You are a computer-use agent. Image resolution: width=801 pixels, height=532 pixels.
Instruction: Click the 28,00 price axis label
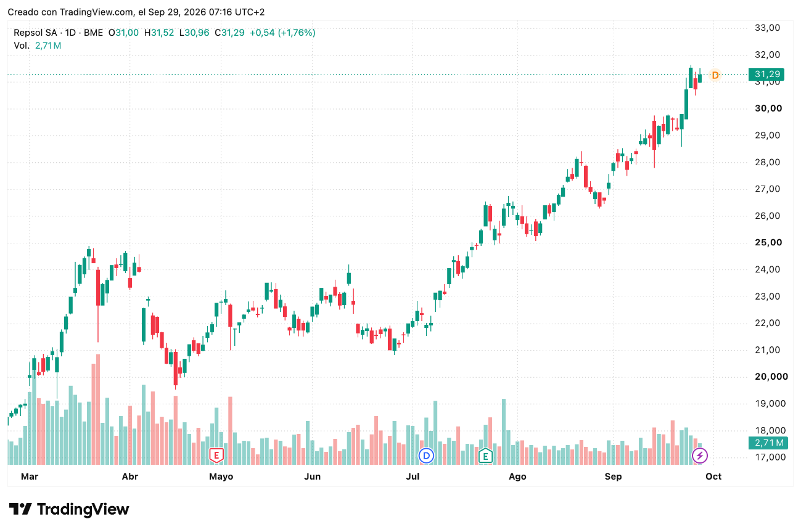(768, 162)
